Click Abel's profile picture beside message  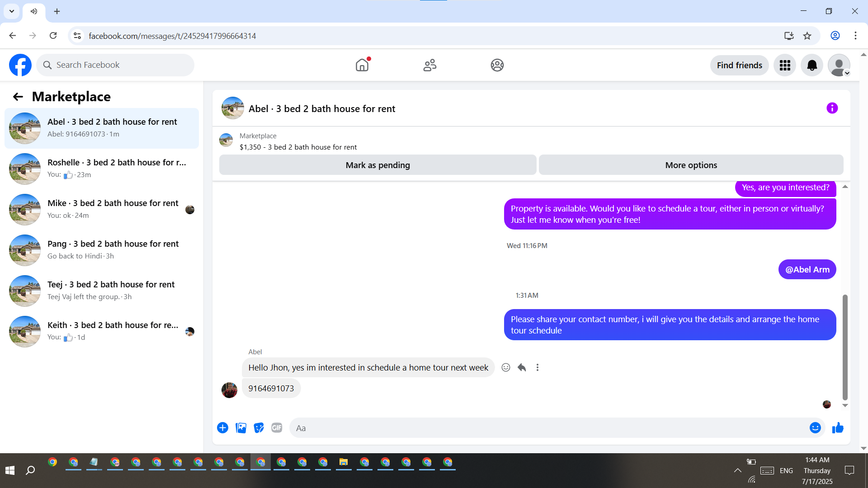[x=229, y=390]
